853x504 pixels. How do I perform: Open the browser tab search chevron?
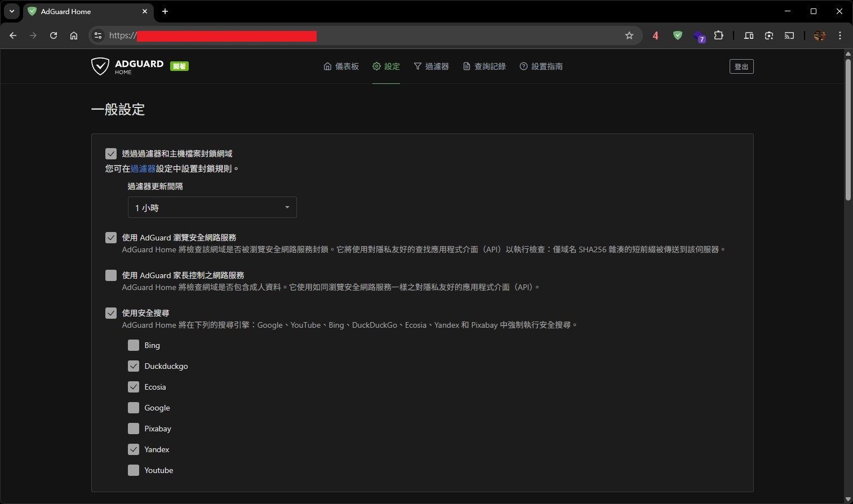[x=11, y=11]
